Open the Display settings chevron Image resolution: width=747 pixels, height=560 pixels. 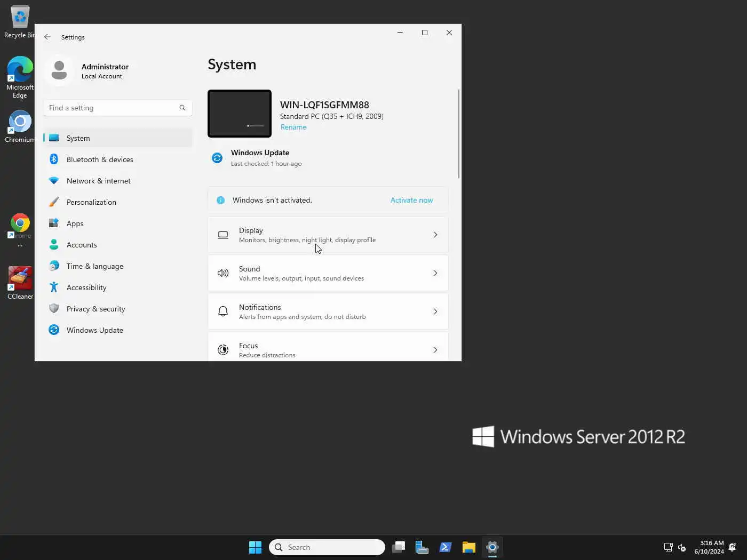pyautogui.click(x=435, y=235)
